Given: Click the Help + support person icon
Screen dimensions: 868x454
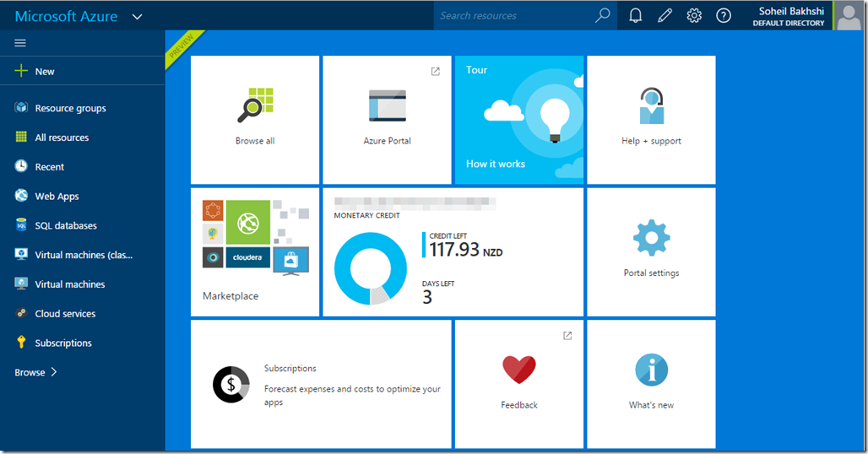Looking at the screenshot, I should [652, 105].
